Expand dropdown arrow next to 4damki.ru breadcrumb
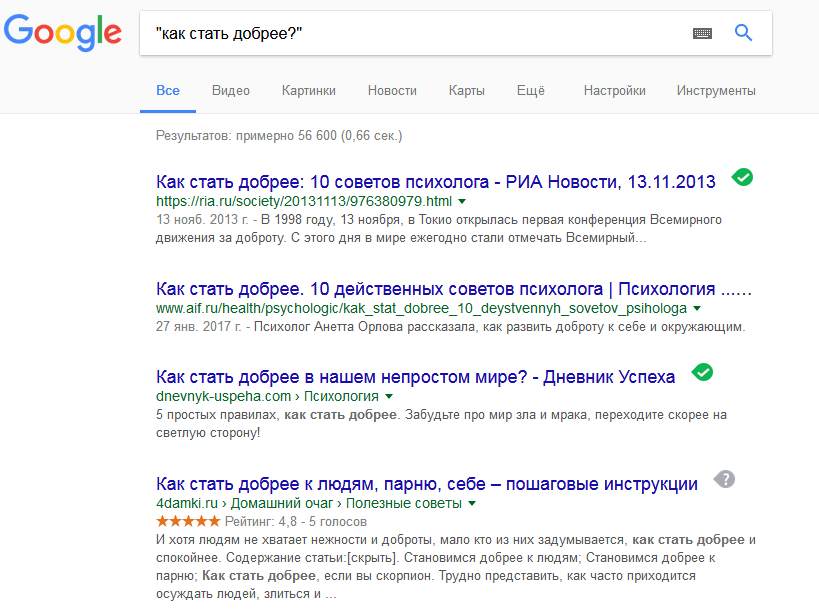819x614 pixels. point(472,504)
